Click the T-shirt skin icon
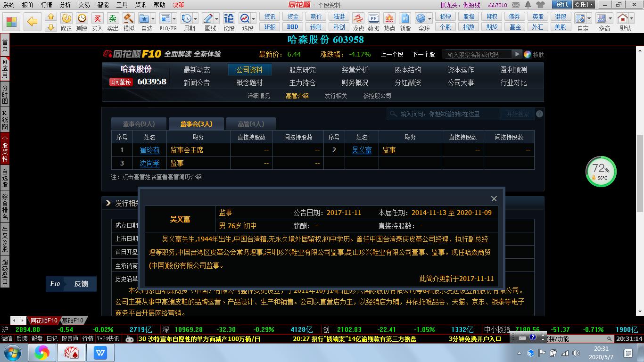Image resolution: width=644 pixels, height=362 pixels. click(x=540, y=5)
